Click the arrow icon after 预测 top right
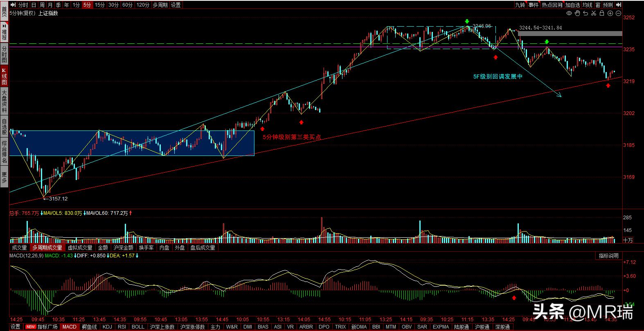 coord(618,5)
